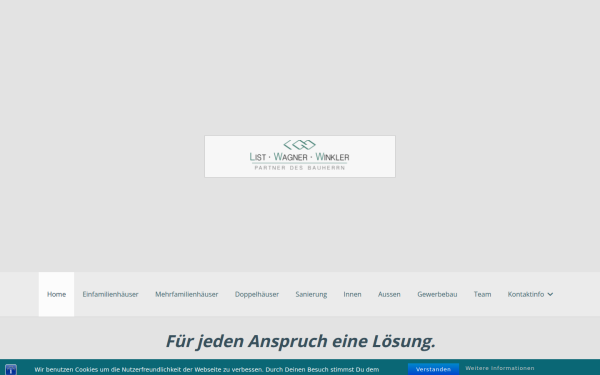Select Doppelhäuser in navigation bar
Image resolution: width=600 pixels, height=375 pixels.
(257, 294)
